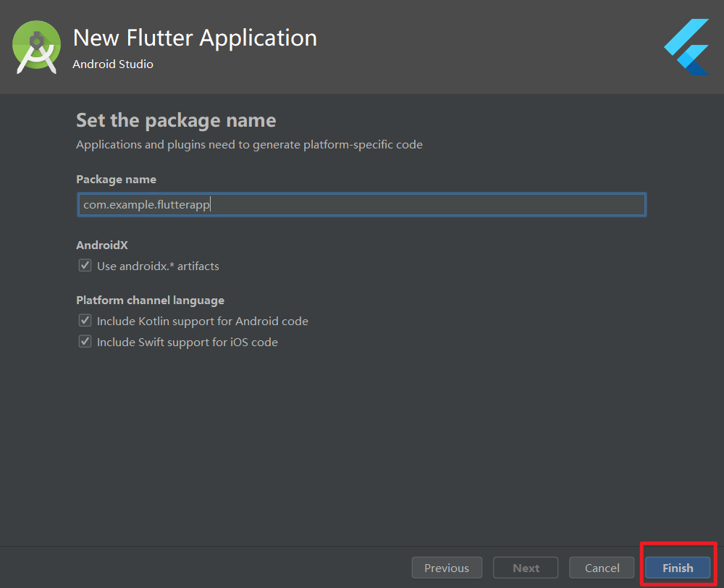
Task: Uncheck the Kotlin support checkbox box
Action: click(85, 321)
